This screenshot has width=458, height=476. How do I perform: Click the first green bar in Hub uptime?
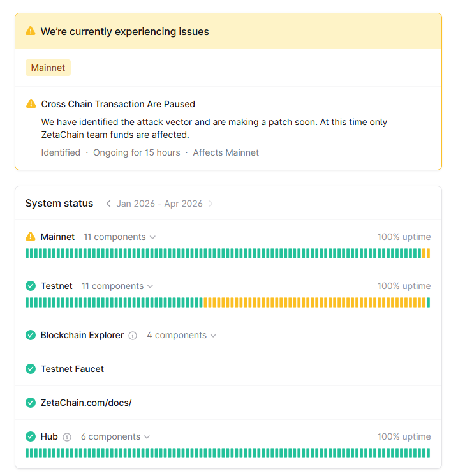[x=27, y=453]
